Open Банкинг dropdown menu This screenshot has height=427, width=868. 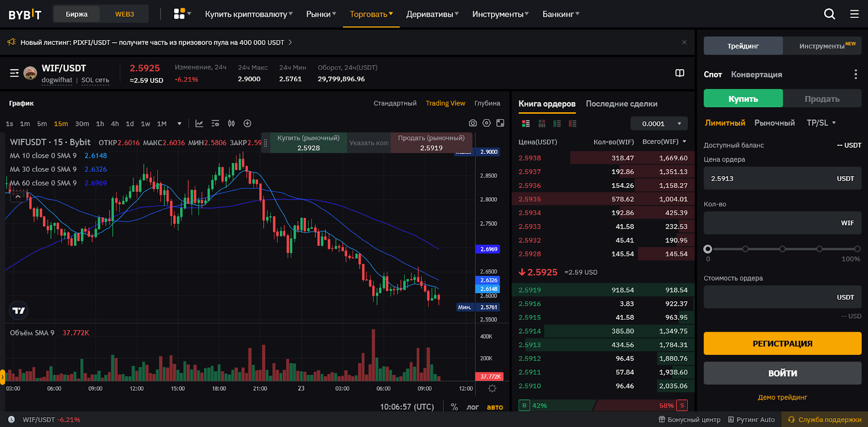(561, 14)
